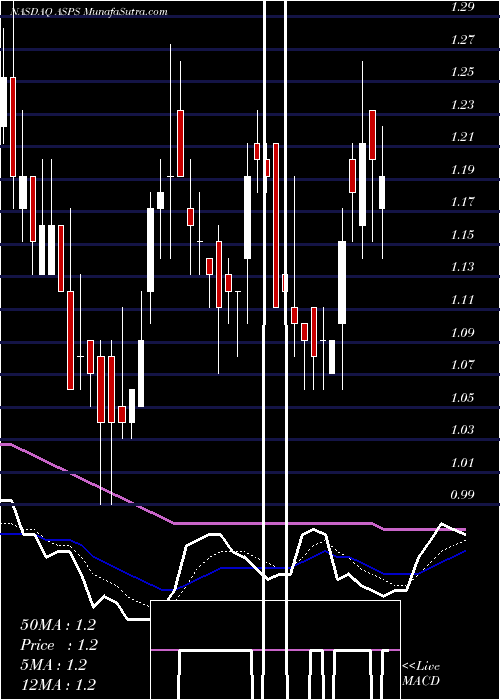
Task: Click the 1.23 price axis label
Action: pos(463,105)
